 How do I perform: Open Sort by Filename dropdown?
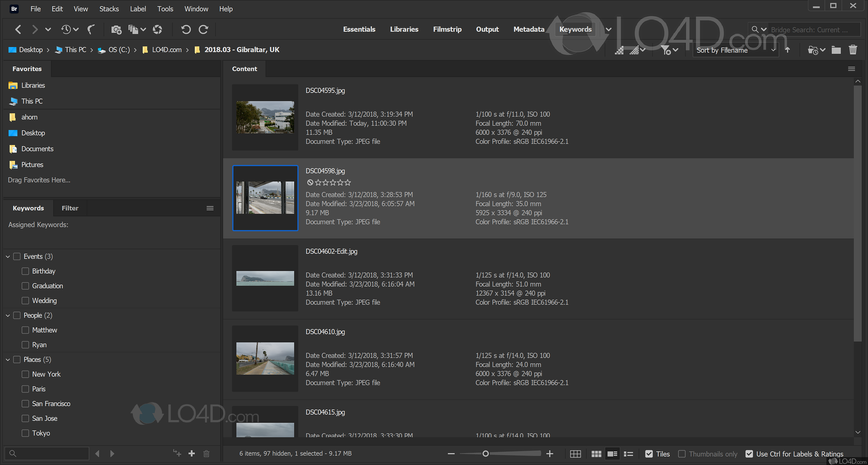click(x=735, y=50)
